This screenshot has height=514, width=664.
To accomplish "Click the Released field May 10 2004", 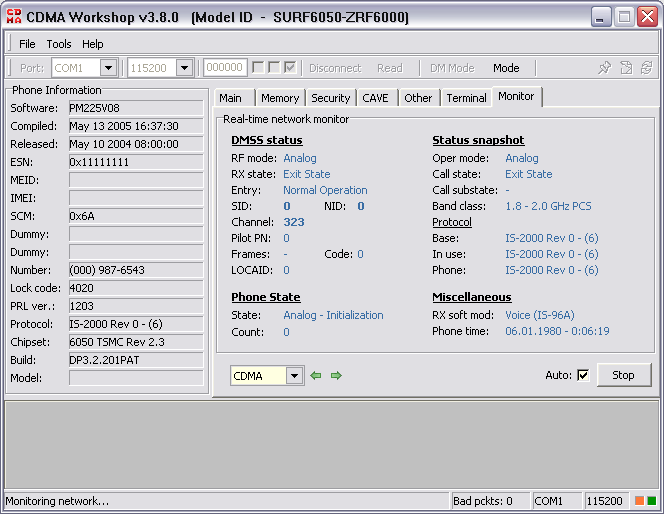I will click(136, 144).
